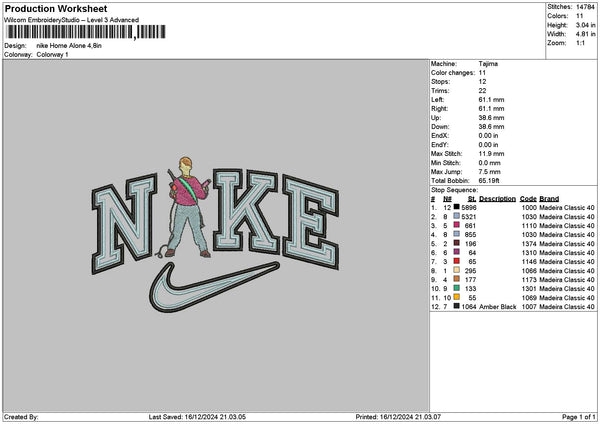
Task: Click the Created By label
Action: [21, 417]
